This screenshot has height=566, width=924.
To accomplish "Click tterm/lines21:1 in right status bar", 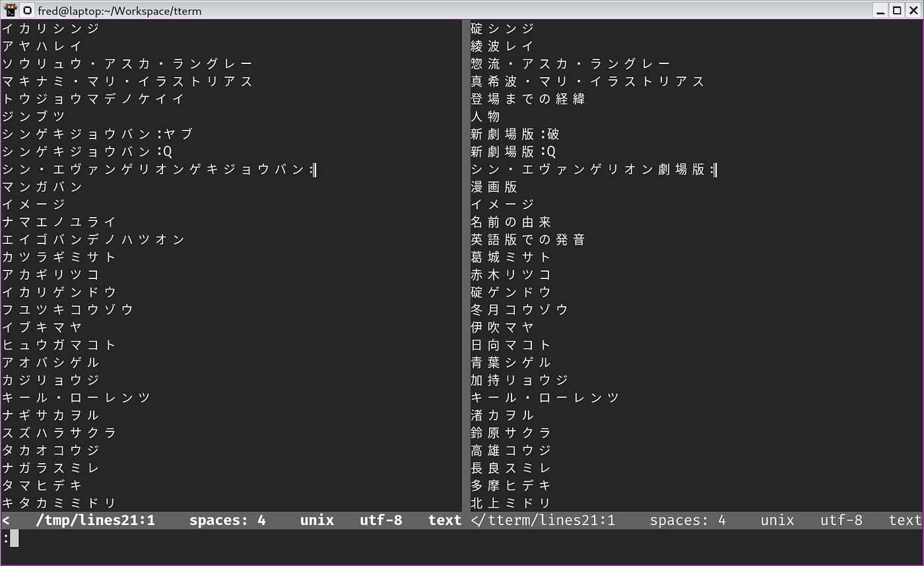I will [x=552, y=520].
